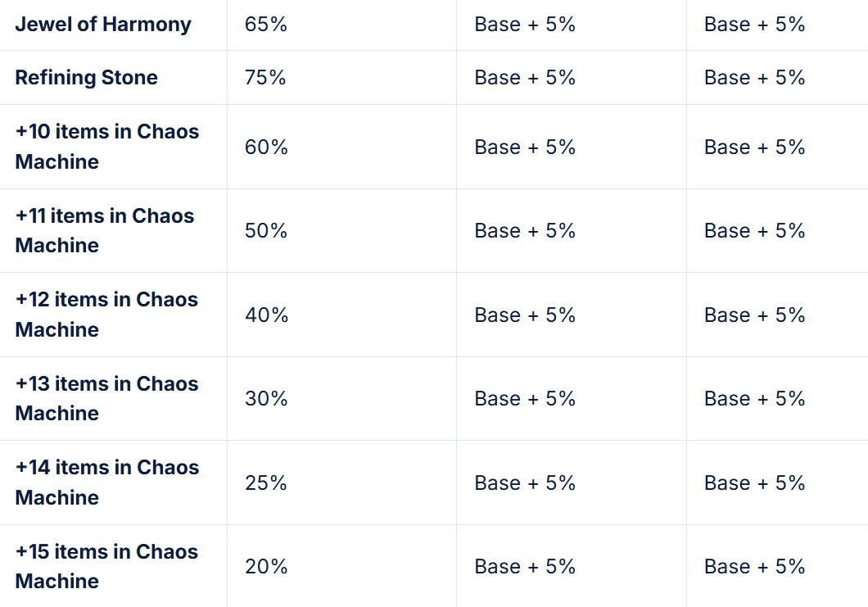Screen dimensions: 868x607
Task: Select the +13 items in Chaos Machine label
Action: [x=106, y=398]
